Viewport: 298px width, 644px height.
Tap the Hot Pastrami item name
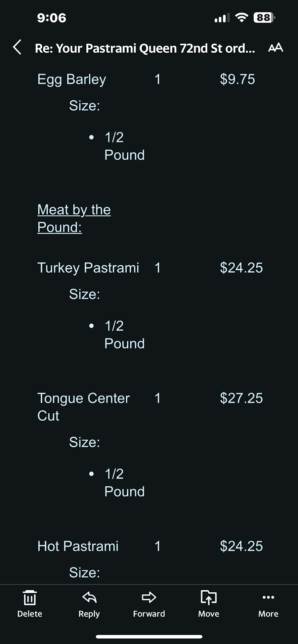pos(78,546)
